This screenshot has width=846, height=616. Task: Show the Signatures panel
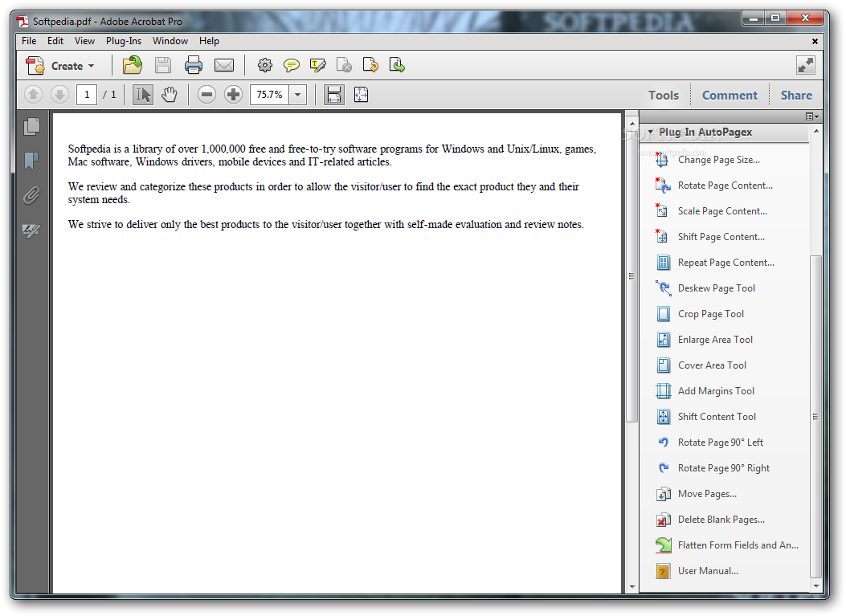[x=31, y=230]
